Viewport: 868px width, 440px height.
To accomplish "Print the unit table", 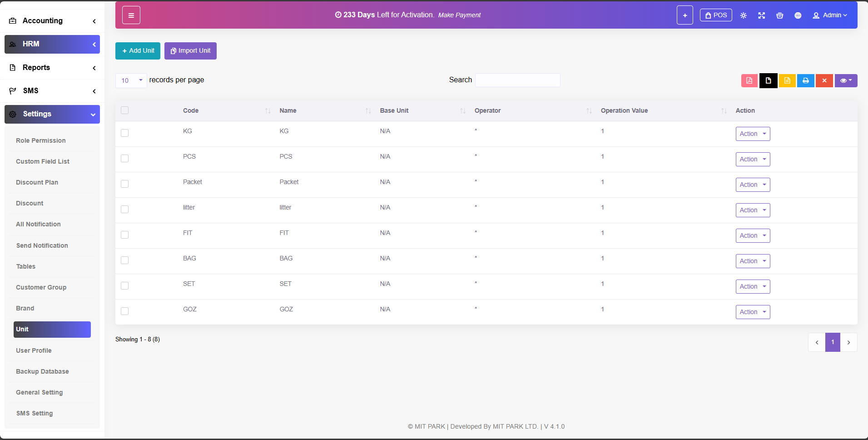I will coord(805,80).
